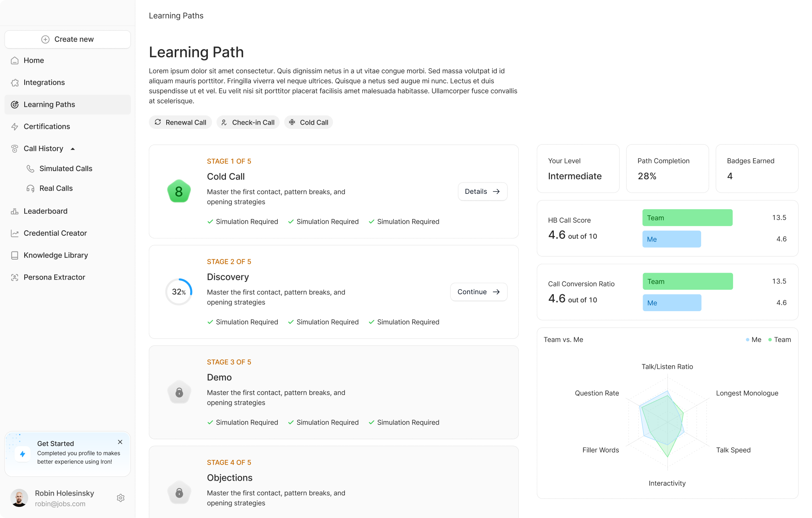Click the Me bar in HB Call Score
The image size is (812, 518).
coord(672,239)
